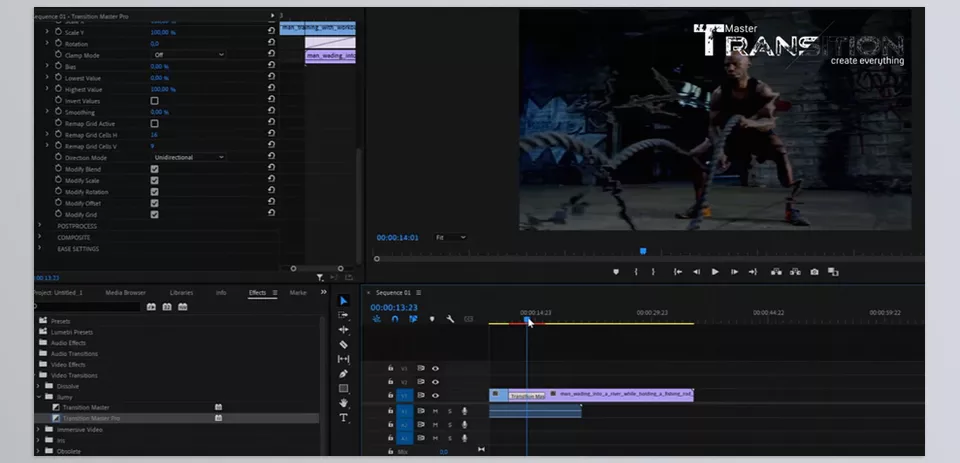The height and width of the screenshot is (463, 960).
Task: Switch to Media Browser tab
Action: pyautogui.click(x=126, y=293)
